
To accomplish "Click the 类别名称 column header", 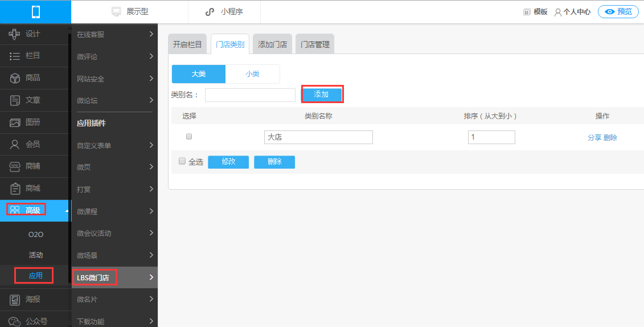I will 318,116.
